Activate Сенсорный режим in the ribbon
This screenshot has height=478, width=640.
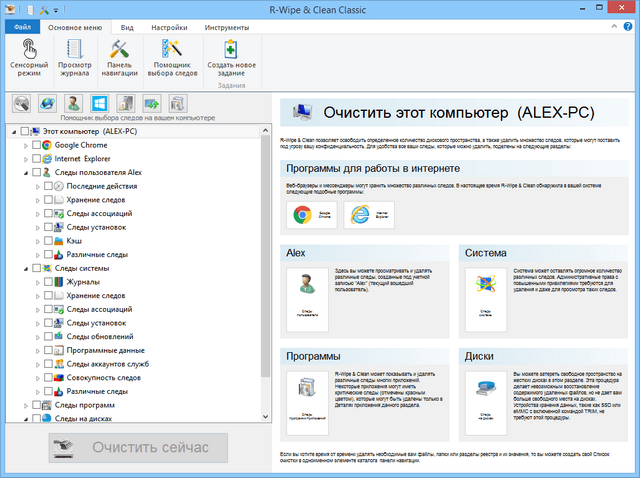28,58
